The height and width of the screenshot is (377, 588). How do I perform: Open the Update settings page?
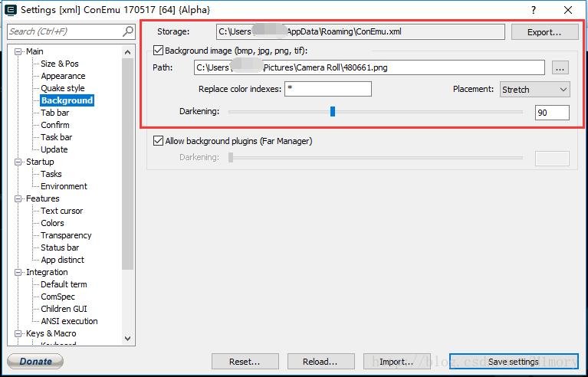point(54,149)
